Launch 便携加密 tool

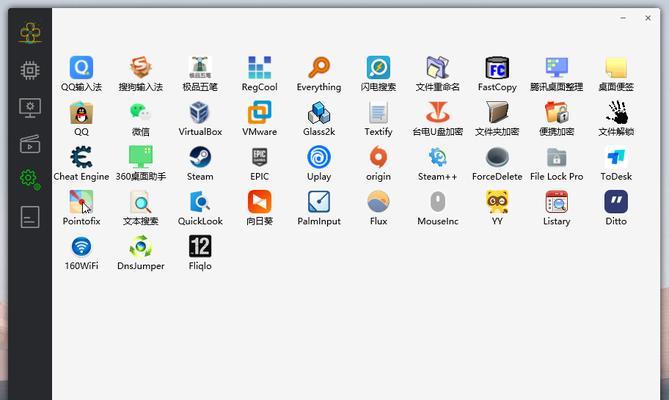556,112
